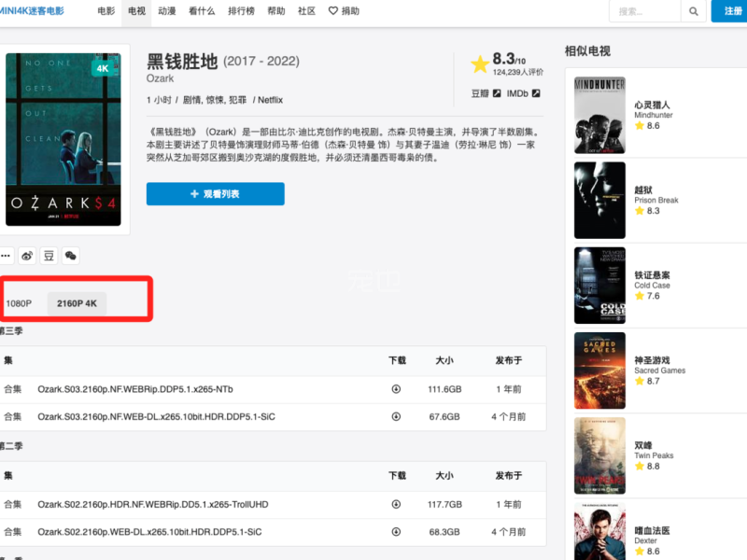Share via the Douban icon
The width and height of the screenshot is (747, 560).
click(49, 256)
